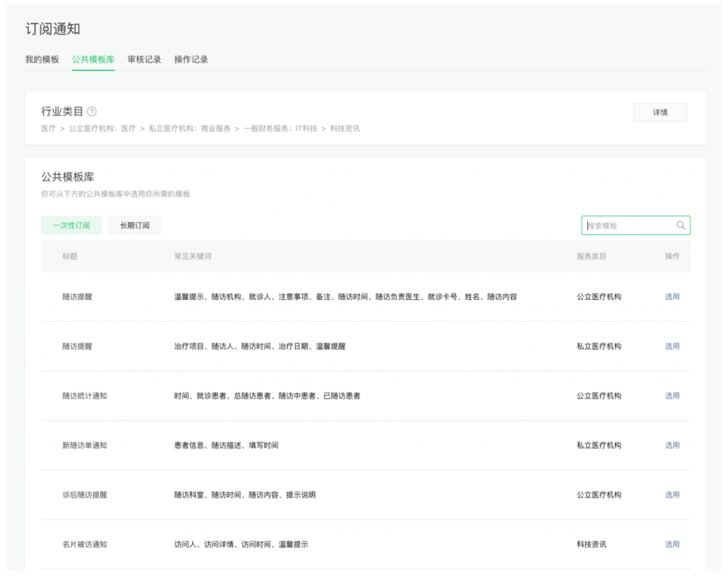
Task: Select the 长期订阅 subscription filter
Action: [134, 225]
